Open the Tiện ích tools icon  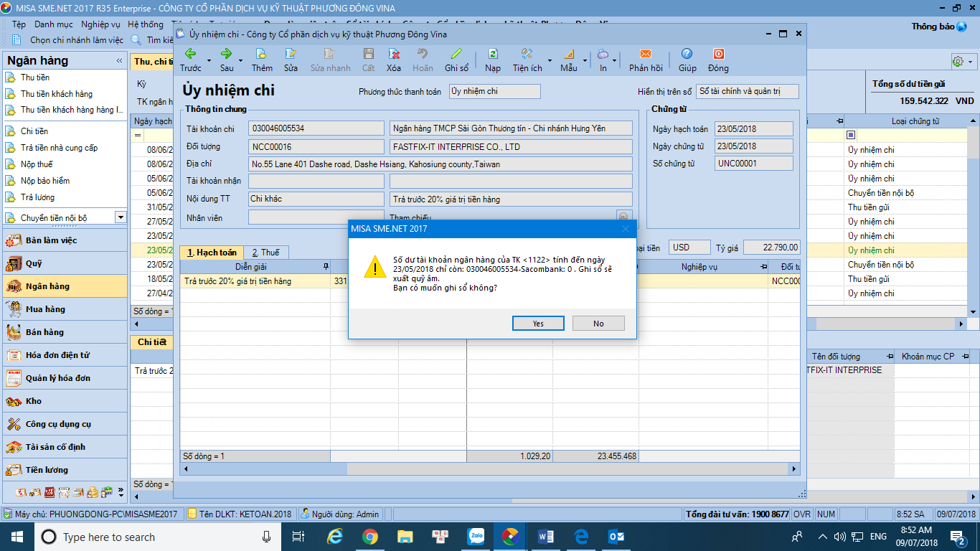[x=527, y=55]
